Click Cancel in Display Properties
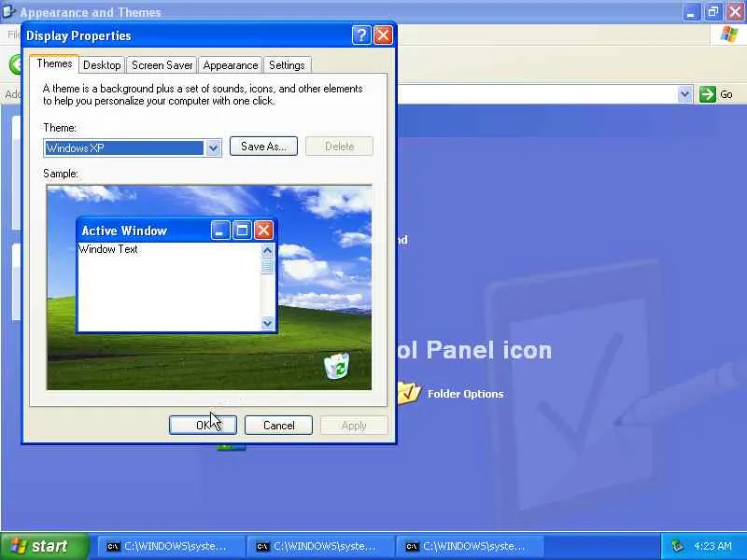This screenshot has width=747, height=560. point(278,426)
